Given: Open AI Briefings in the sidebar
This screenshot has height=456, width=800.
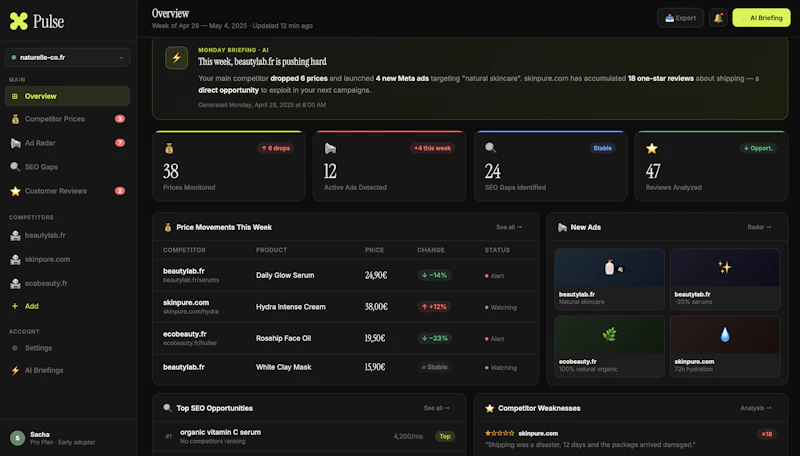Looking at the screenshot, I should click(x=67, y=370).
